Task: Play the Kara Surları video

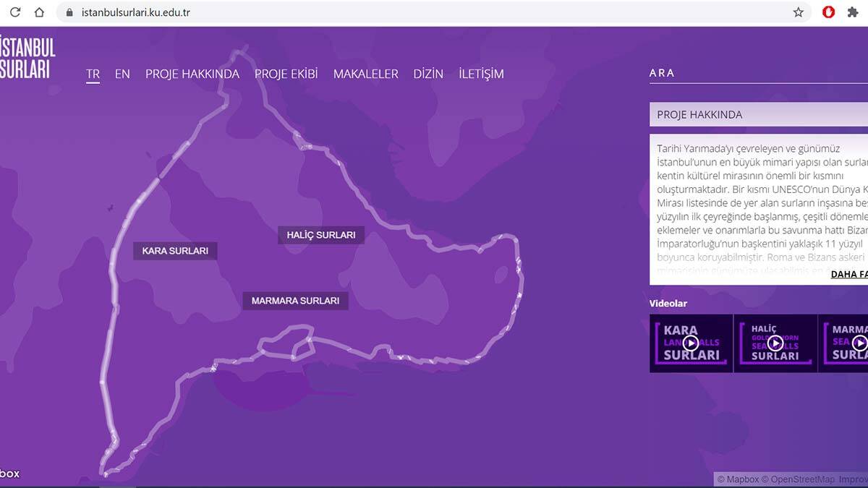Action: (691, 343)
